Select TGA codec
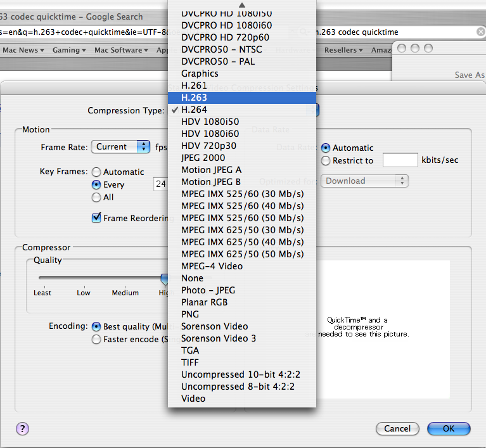 242,350
